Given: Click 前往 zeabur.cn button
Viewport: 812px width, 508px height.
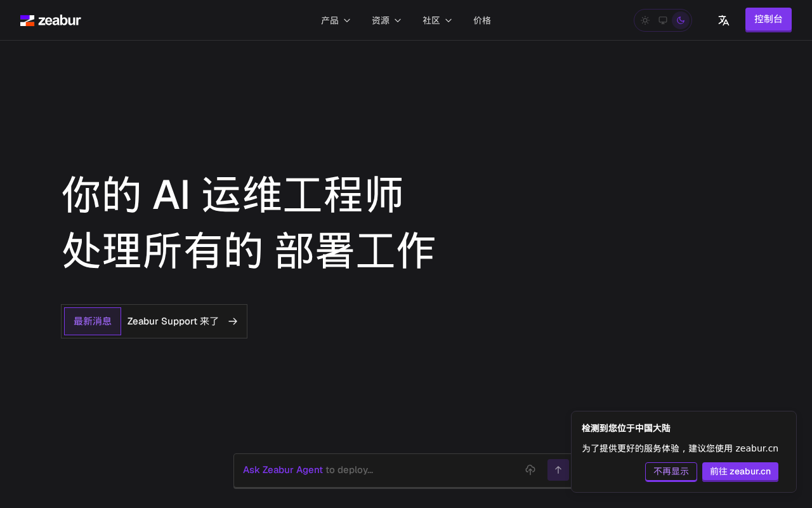Looking at the screenshot, I should tap(740, 472).
